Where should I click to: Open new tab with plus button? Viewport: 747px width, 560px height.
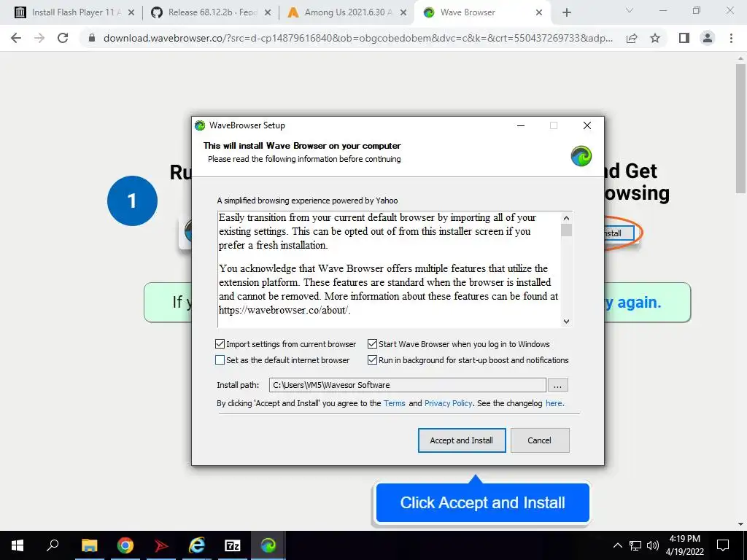(566, 13)
